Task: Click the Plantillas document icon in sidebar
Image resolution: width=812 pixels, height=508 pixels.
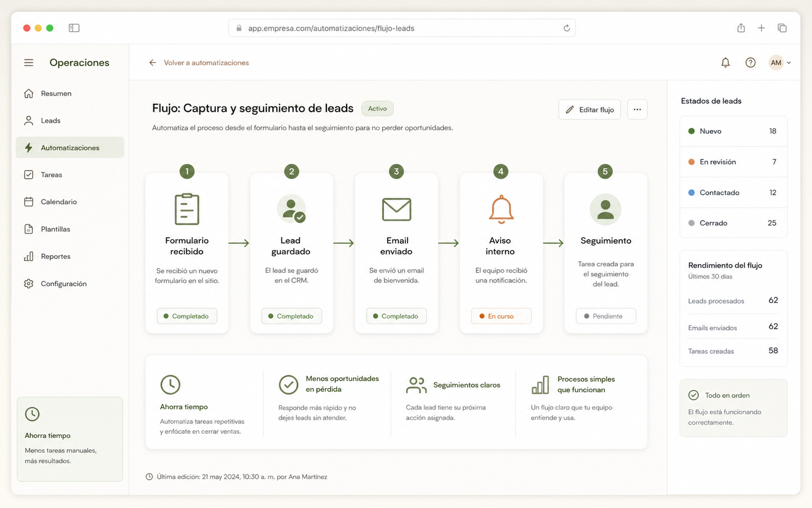Action: click(x=29, y=229)
